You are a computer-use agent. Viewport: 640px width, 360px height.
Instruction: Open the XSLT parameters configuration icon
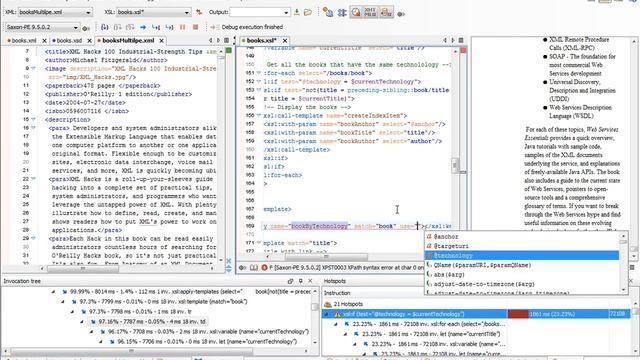coord(328,12)
